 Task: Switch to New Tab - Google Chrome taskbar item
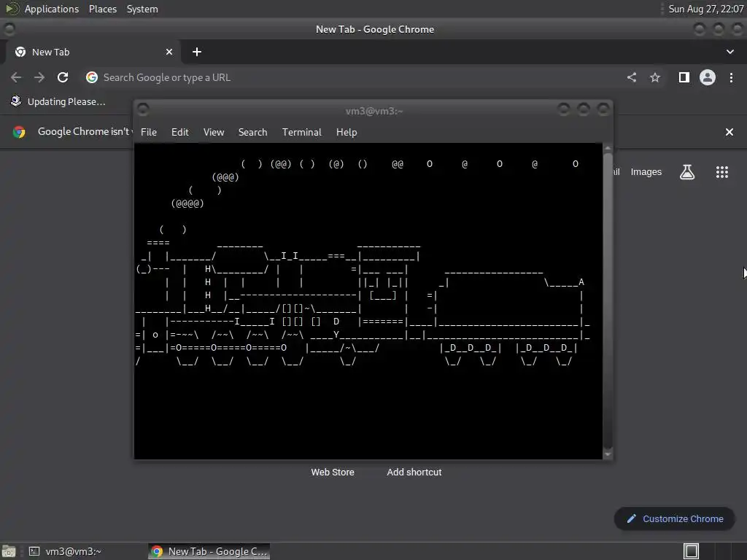pyautogui.click(x=209, y=551)
